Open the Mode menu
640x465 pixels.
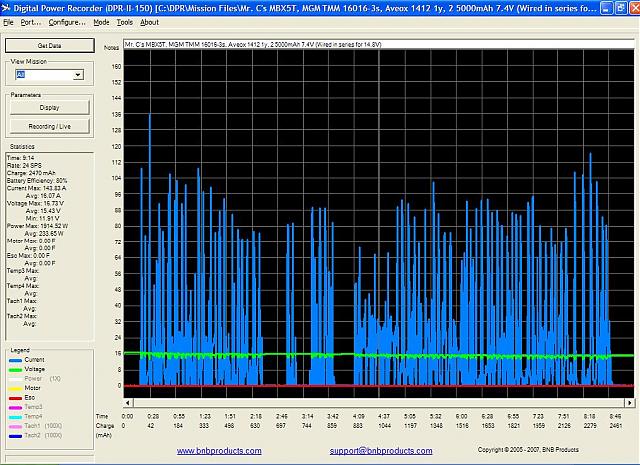pyautogui.click(x=101, y=21)
